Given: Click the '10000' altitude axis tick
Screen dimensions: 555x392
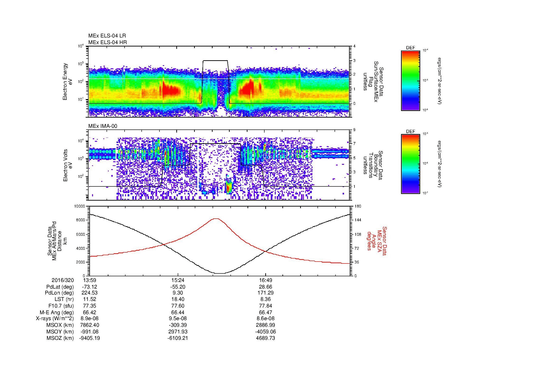Looking at the screenshot, I should pos(79,206).
